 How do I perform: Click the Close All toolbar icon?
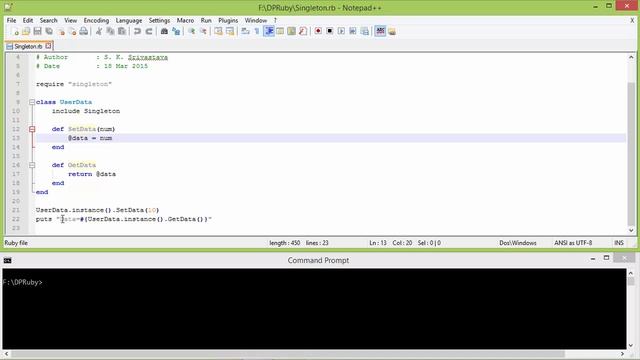point(72,31)
